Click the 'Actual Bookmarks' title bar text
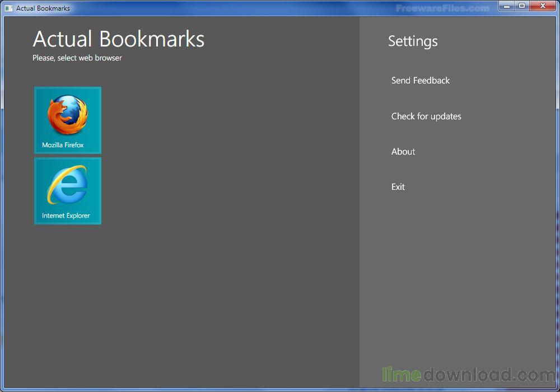Image resolution: width=560 pixels, height=392 pixels. click(x=43, y=8)
